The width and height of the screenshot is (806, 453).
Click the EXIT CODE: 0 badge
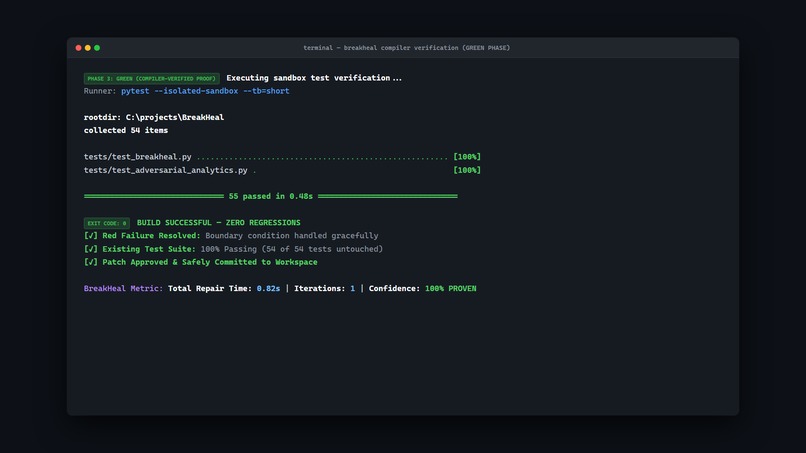(x=107, y=223)
